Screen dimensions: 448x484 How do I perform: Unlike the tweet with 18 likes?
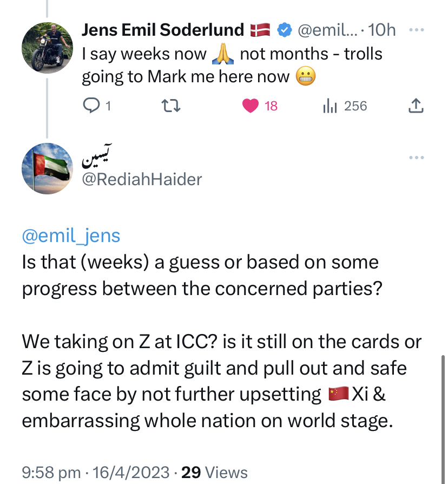pyautogui.click(x=251, y=106)
